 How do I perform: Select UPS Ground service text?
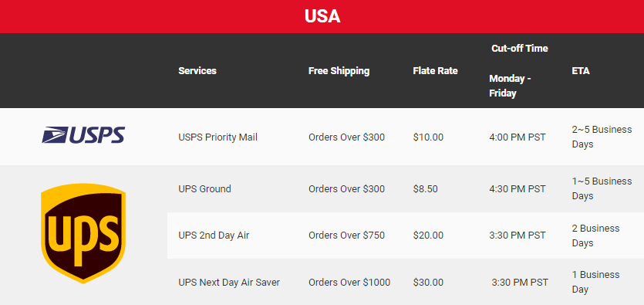coord(204,189)
